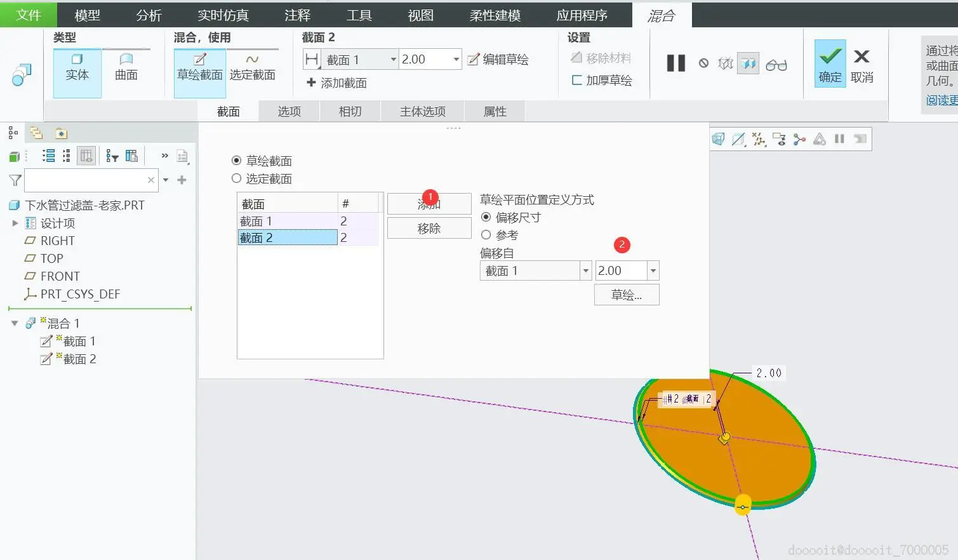
Task: Select the 实体 (Solid) type option
Action: pos(77,72)
